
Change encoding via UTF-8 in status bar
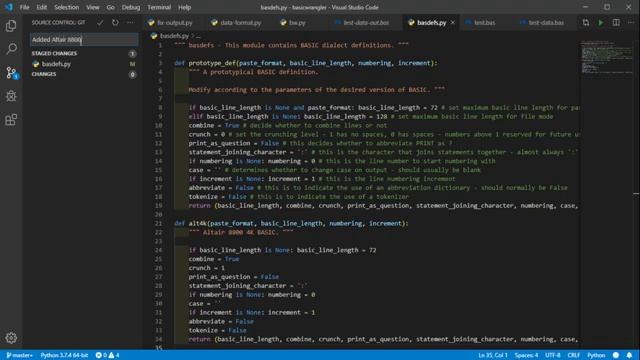click(553, 355)
